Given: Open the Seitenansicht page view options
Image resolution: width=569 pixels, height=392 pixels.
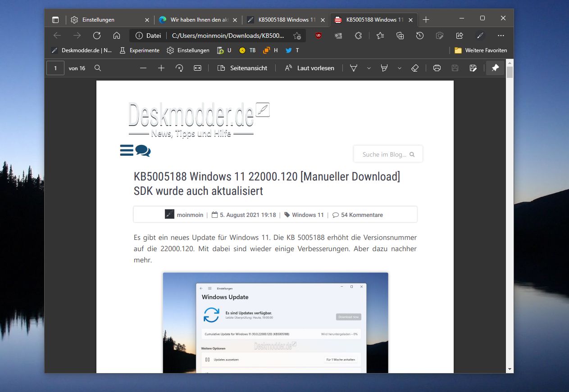Looking at the screenshot, I should point(242,68).
